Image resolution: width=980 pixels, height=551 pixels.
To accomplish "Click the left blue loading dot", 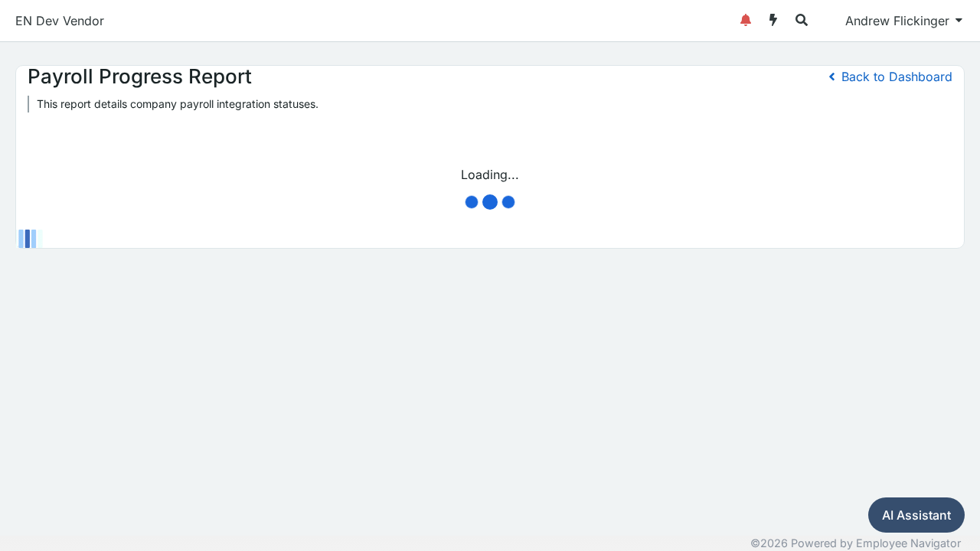I will [472, 202].
